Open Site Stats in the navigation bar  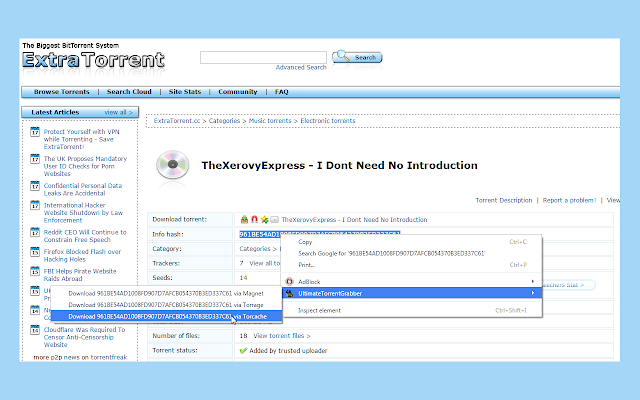tap(185, 92)
